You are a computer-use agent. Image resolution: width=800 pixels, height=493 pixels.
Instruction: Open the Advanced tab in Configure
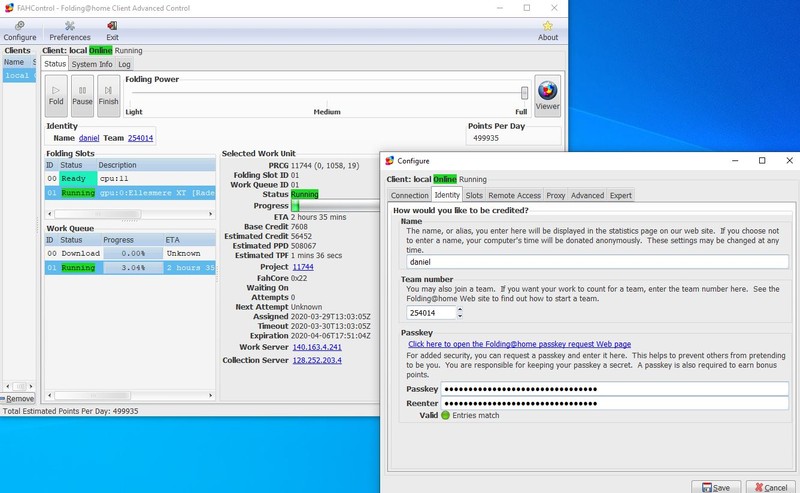tap(587, 195)
